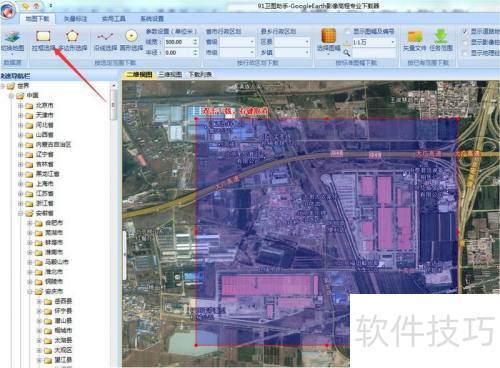Click the 选择图幅 map sheet grid icon
This screenshot has height=368, width=500.
click(x=328, y=40)
